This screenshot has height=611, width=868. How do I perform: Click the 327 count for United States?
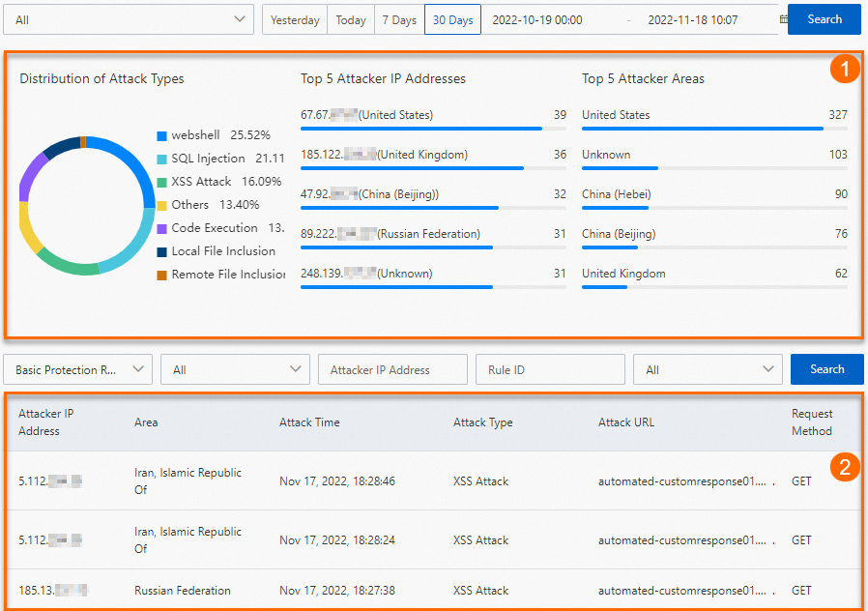coord(838,115)
